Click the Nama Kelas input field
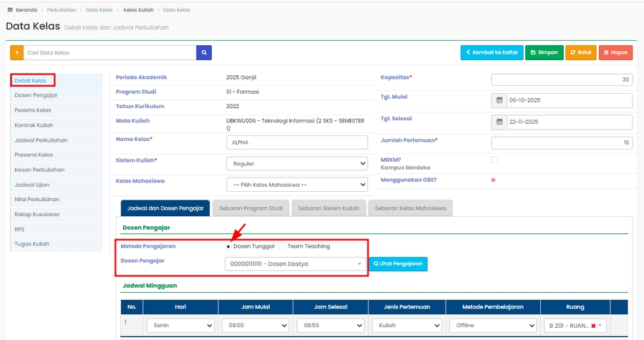644x340 pixels. 296,142
